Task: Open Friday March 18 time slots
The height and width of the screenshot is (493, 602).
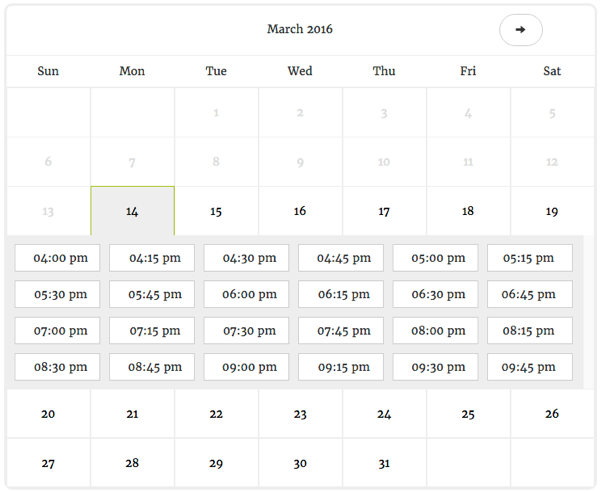Action: tap(468, 211)
